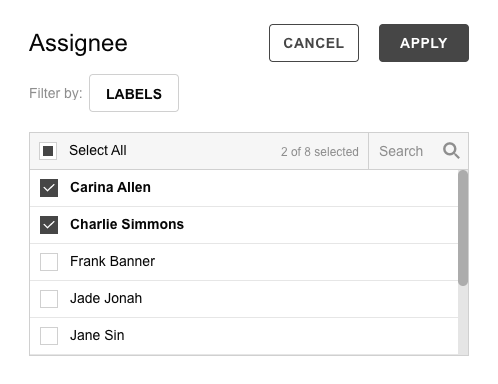The width and height of the screenshot is (498, 384).
Task: Choose the Frank Banner name row
Action: point(244,262)
